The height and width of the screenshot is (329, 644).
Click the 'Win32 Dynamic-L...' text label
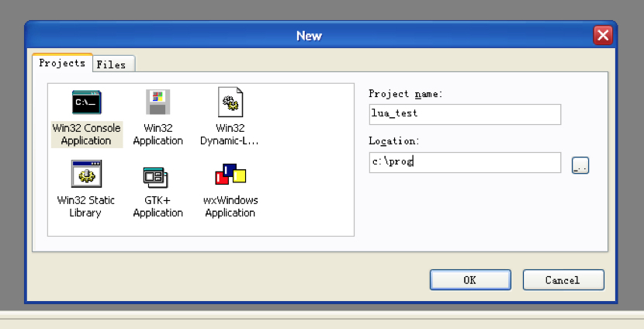pyautogui.click(x=230, y=134)
